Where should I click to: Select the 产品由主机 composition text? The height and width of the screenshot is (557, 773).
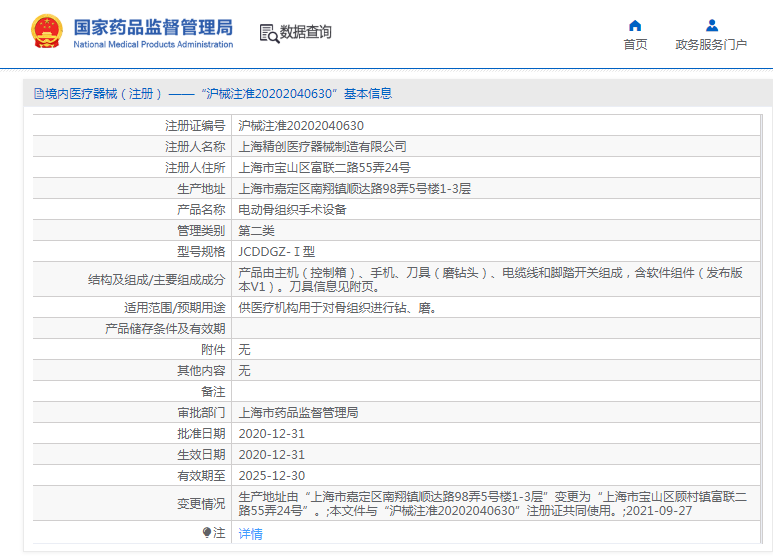tap(491, 279)
